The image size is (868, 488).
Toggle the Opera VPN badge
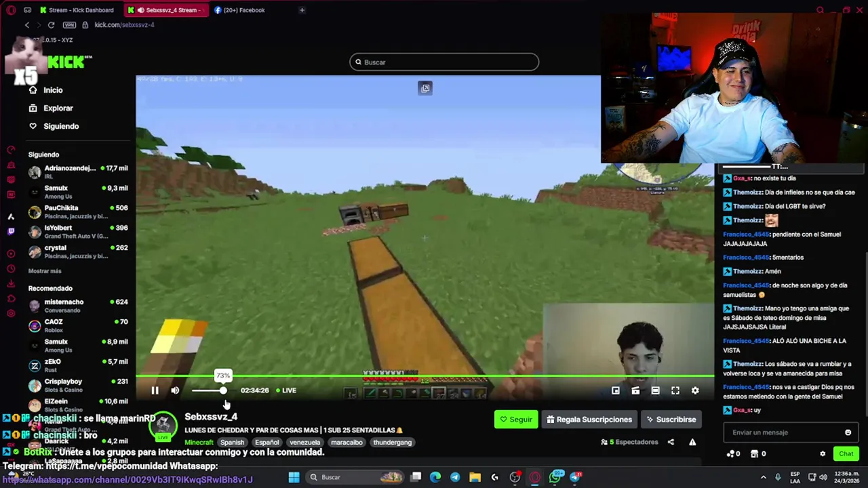click(69, 25)
